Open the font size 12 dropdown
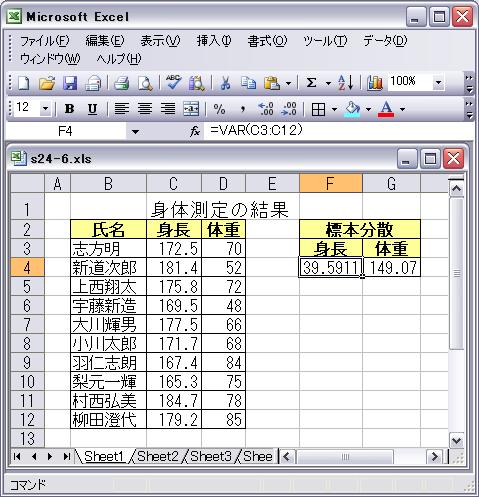 tap(45, 108)
